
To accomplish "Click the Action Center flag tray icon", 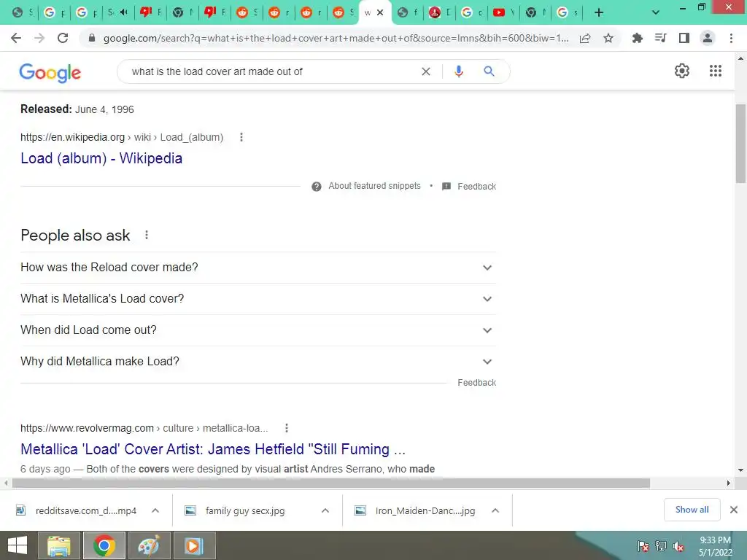I will [643, 546].
